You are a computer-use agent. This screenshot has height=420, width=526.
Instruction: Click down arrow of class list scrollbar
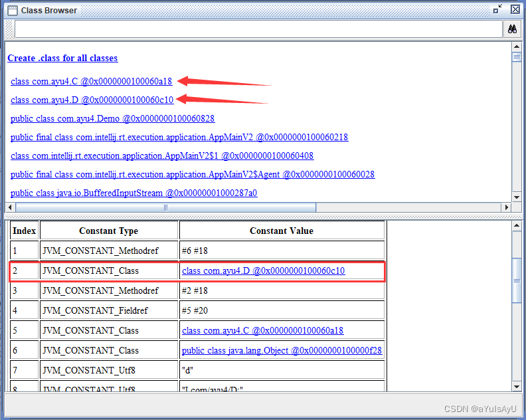(x=517, y=197)
